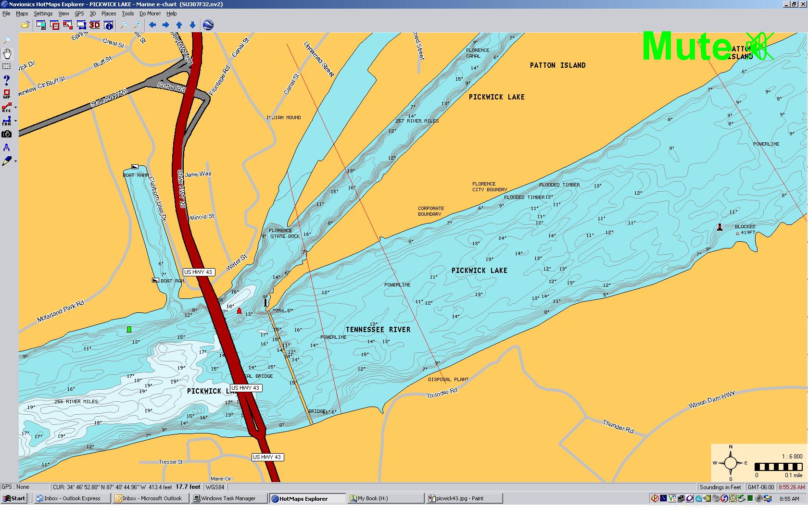Image resolution: width=808 pixels, height=532 pixels.
Task: Switch to Windows Task Manager taskbar button
Action: pos(228,498)
